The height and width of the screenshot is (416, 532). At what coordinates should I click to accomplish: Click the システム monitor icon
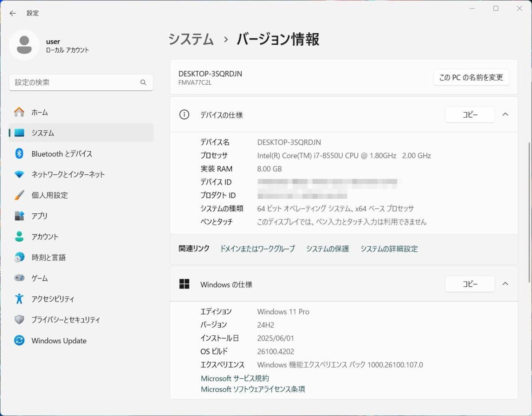tap(19, 133)
